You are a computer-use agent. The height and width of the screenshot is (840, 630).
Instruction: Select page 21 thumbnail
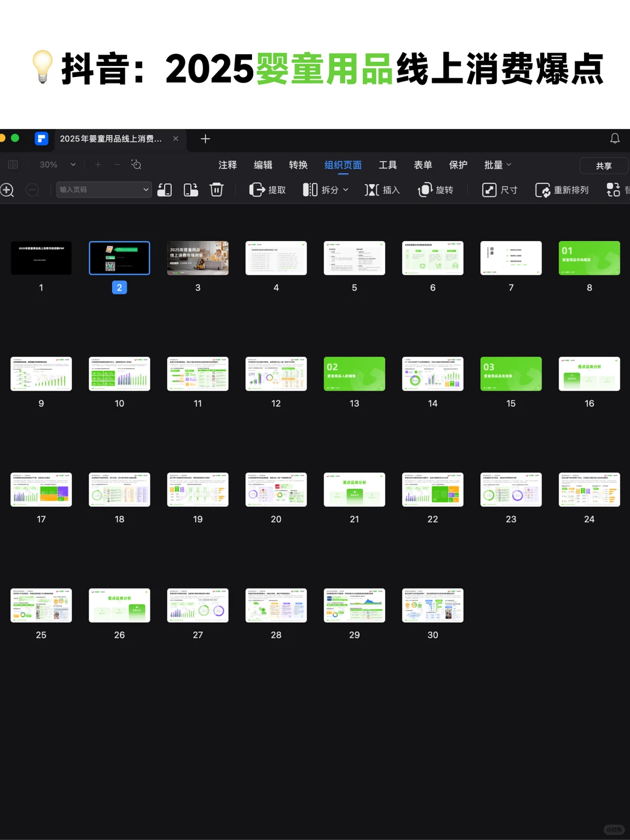[354, 489]
